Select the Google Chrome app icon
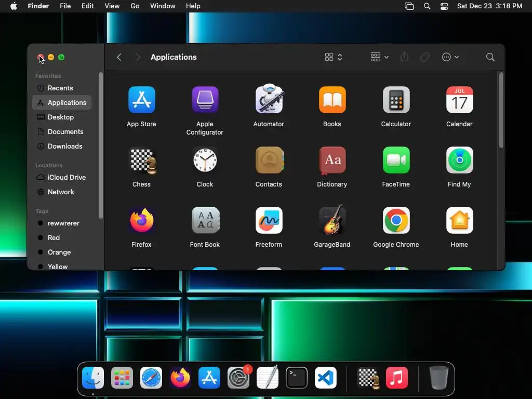The image size is (532, 399). click(x=396, y=220)
